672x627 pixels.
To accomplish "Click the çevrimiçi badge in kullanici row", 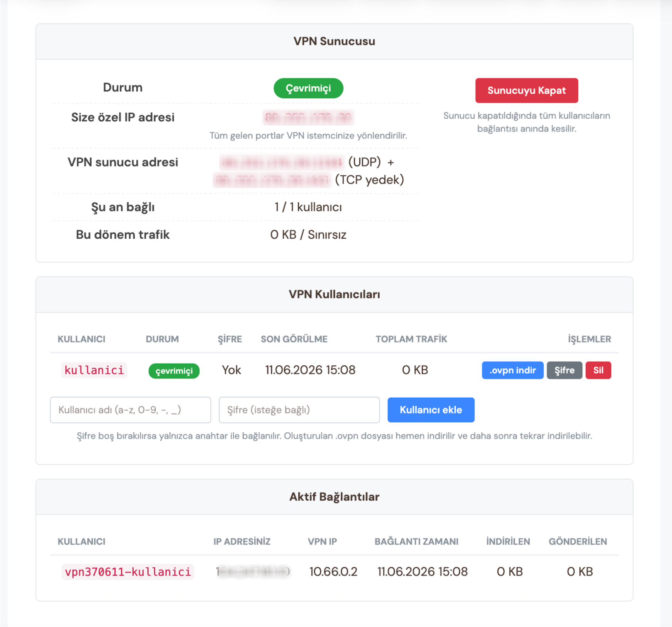I will 174,371.
